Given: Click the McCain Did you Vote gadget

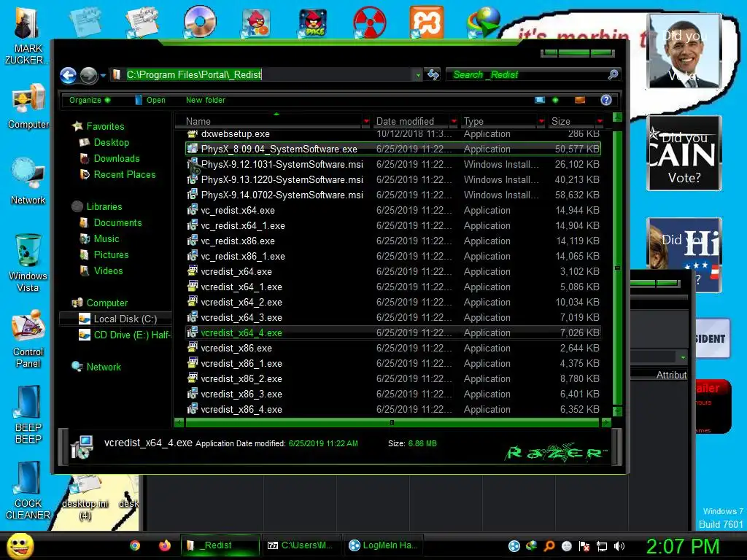Looking at the screenshot, I should click(684, 153).
